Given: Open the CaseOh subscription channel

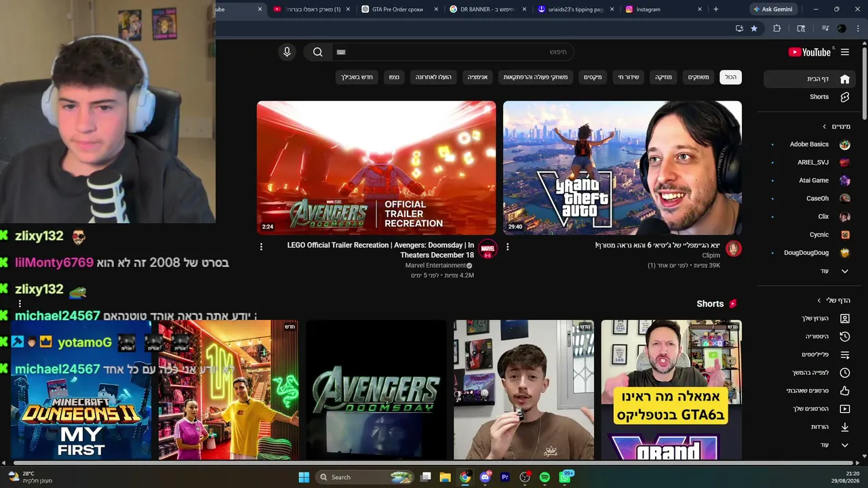Looking at the screenshot, I should [x=808, y=199].
